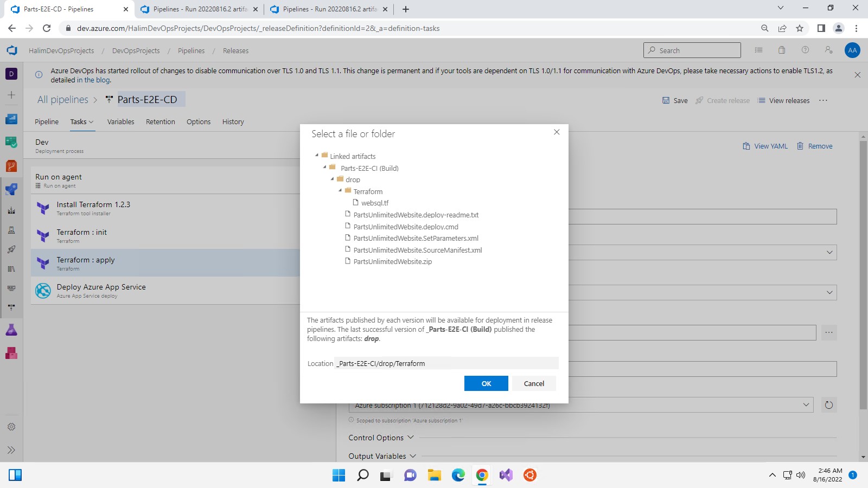Click Cancel in the file dialog

534,383
